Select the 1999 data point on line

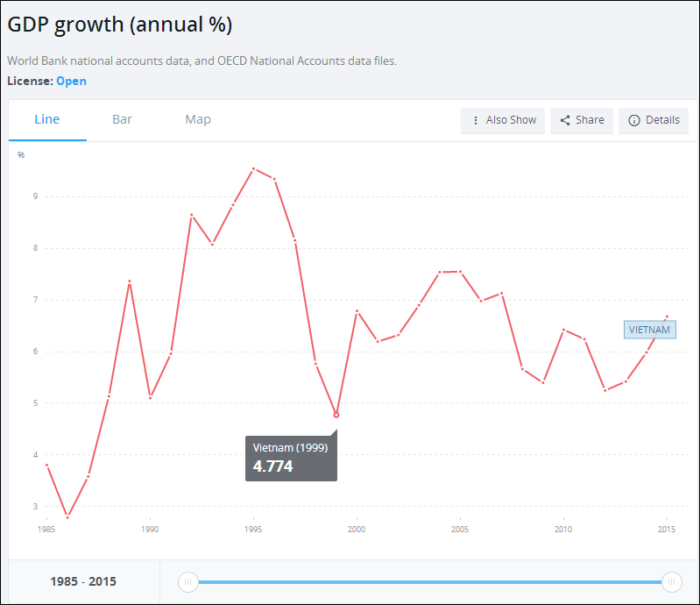point(336,415)
